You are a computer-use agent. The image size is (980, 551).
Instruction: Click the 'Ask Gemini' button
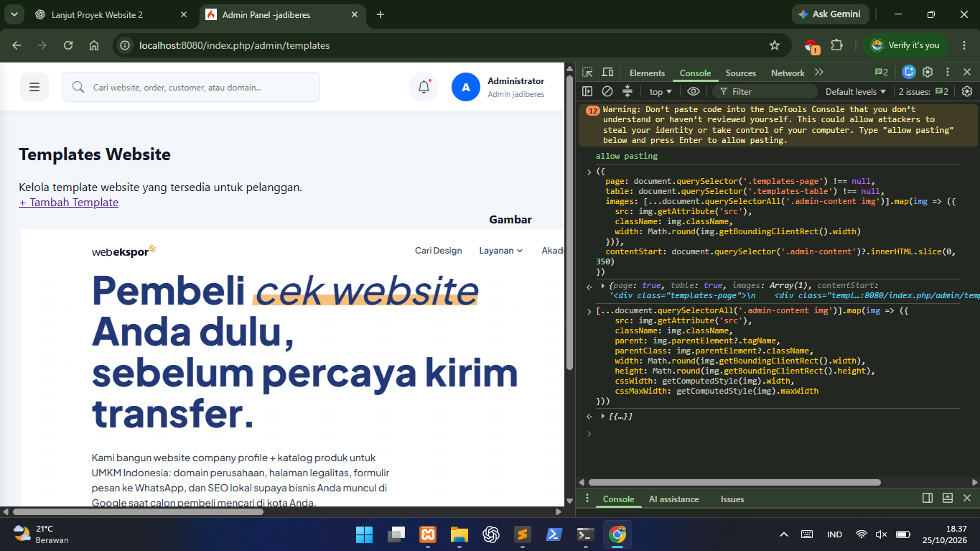pyautogui.click(x=831, y=14)
